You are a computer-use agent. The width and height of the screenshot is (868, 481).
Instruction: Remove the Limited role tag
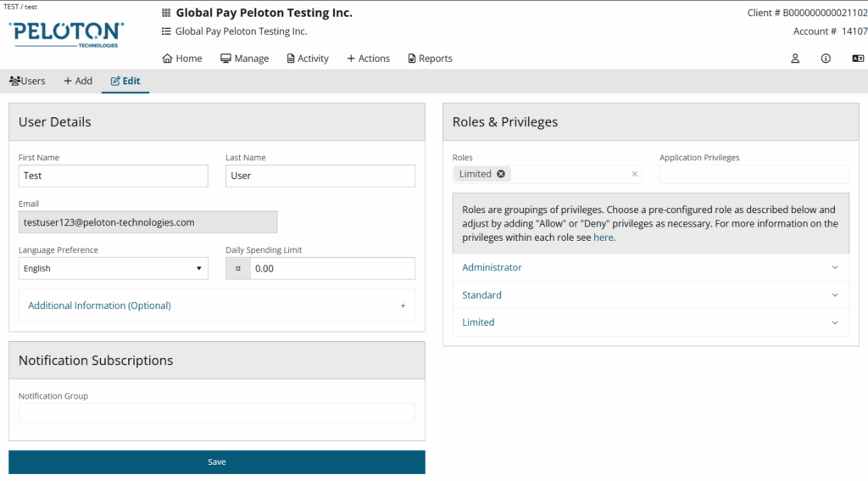pyautogui.click(x=501, y=174)
